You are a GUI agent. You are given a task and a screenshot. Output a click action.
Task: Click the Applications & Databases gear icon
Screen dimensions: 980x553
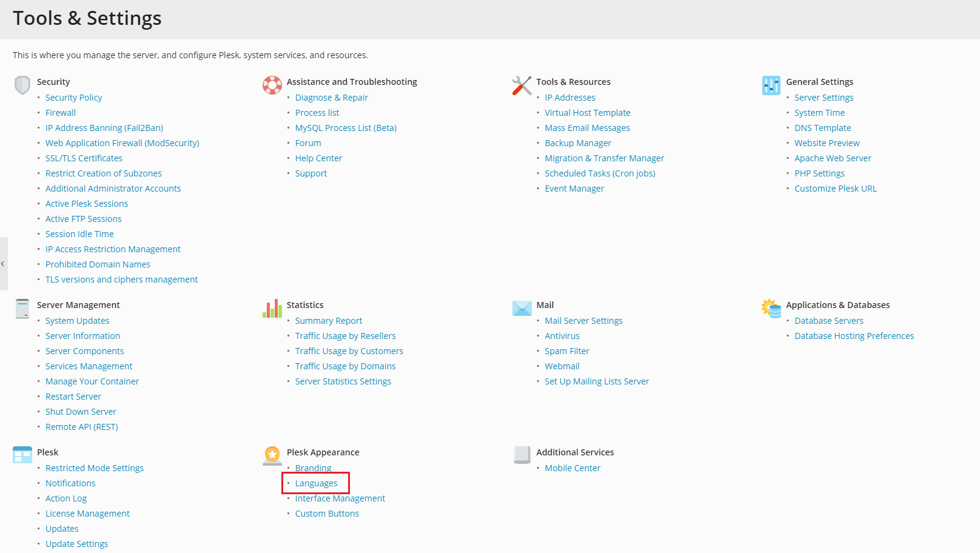(771, 308)
